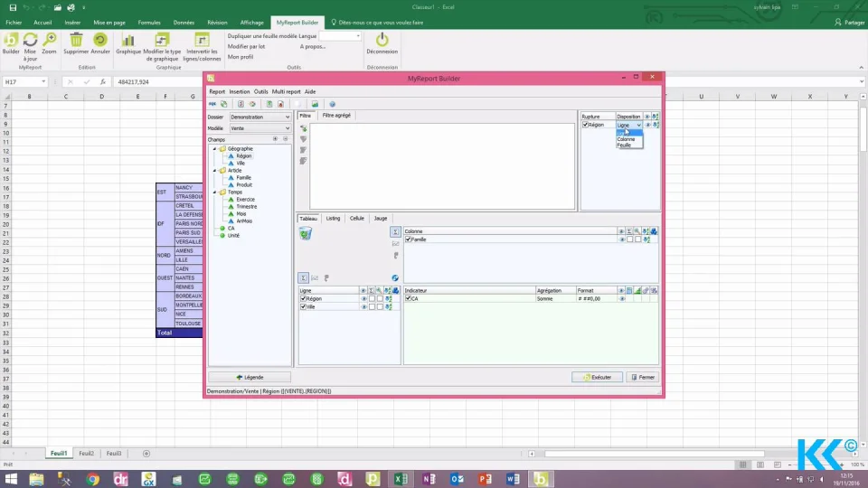Click the first filter icon beside the Filtre area

pos(304,128)
